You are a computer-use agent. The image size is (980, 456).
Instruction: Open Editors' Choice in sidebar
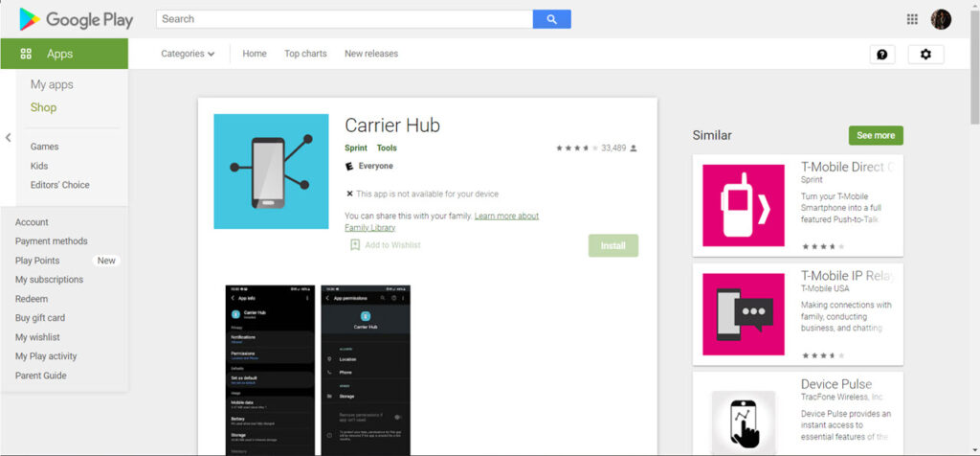[60, 185]
